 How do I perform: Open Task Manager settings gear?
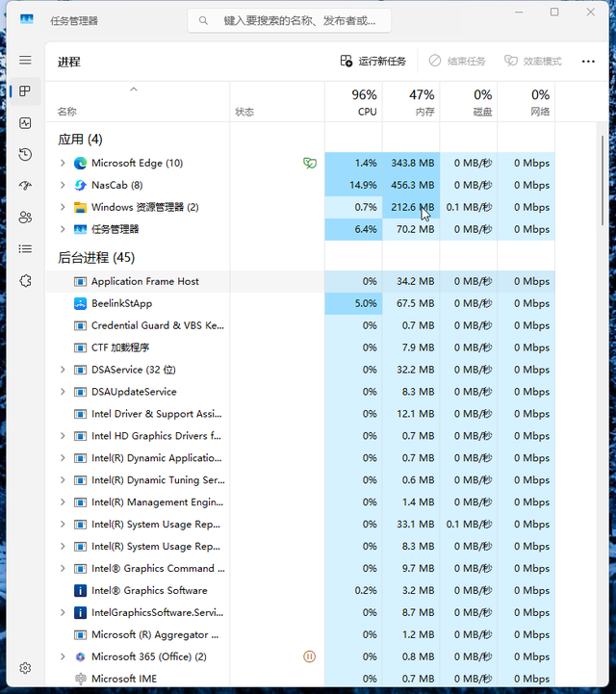25,668
